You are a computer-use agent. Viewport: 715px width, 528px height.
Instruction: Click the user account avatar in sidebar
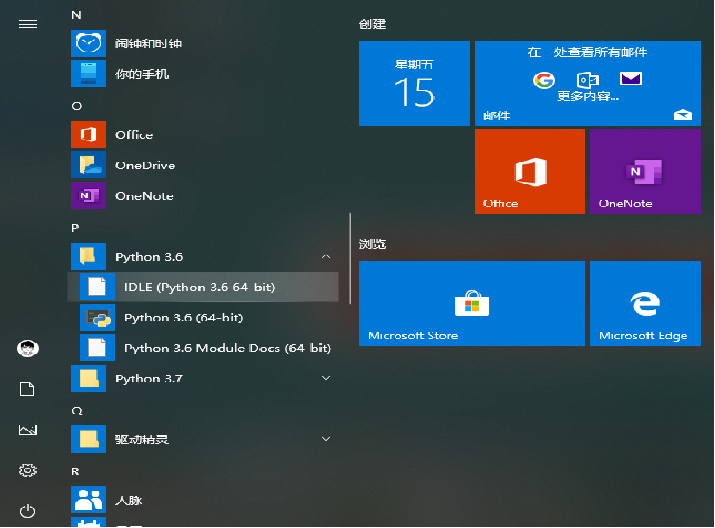coord(28,348)
